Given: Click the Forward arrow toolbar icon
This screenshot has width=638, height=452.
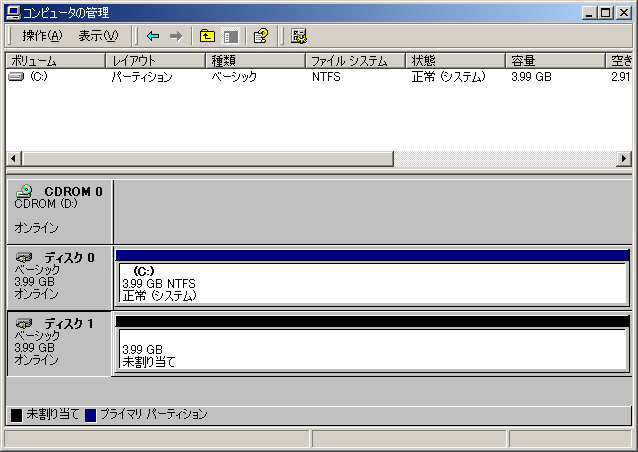Looking at the screenshot, I should point(176,36).
